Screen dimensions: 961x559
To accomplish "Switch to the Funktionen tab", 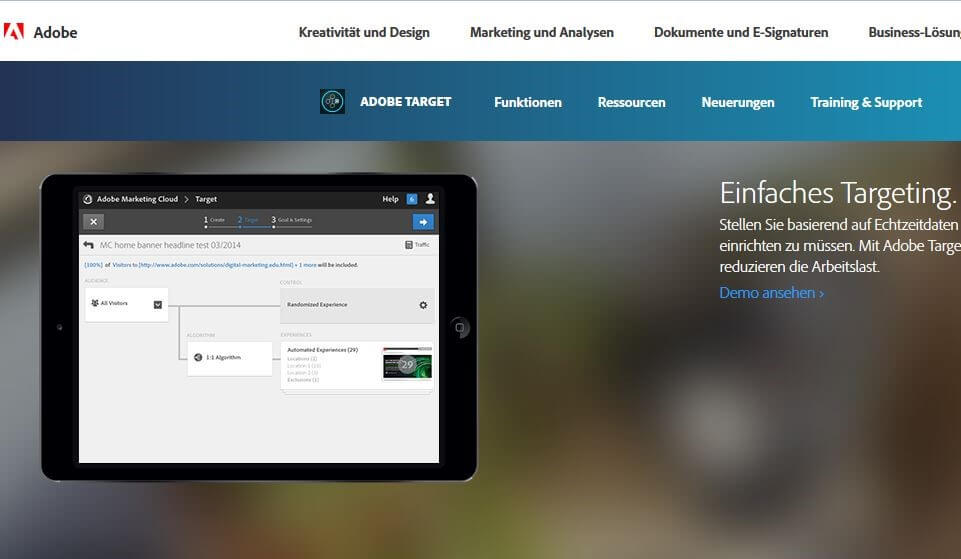I will (528, 102).
